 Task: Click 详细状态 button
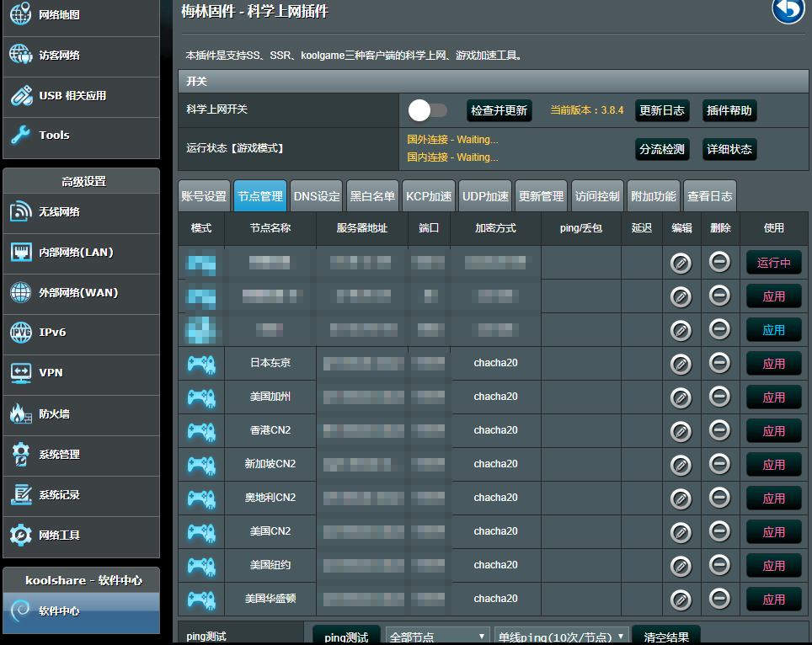click(729, 150)
